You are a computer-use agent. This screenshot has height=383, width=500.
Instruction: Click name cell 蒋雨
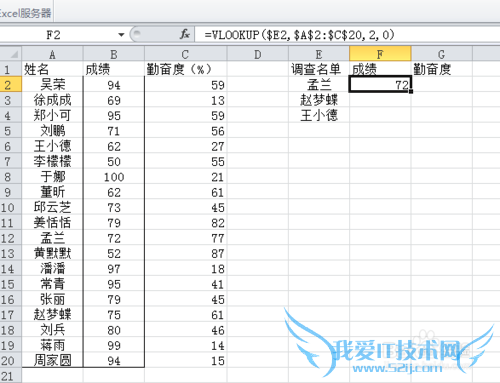[x=52, y=345]
